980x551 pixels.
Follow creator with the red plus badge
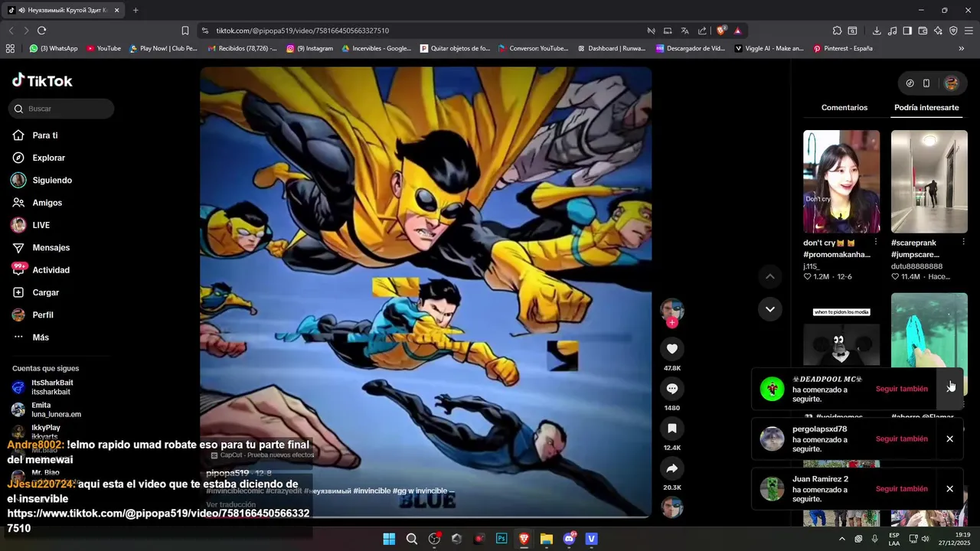click(x=671, y=323)
